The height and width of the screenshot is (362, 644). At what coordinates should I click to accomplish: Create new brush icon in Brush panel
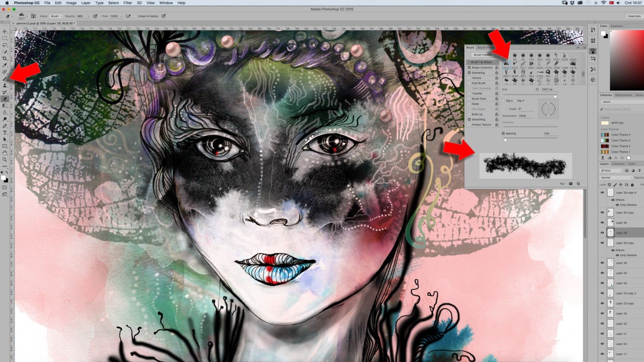tap(578, 184)
